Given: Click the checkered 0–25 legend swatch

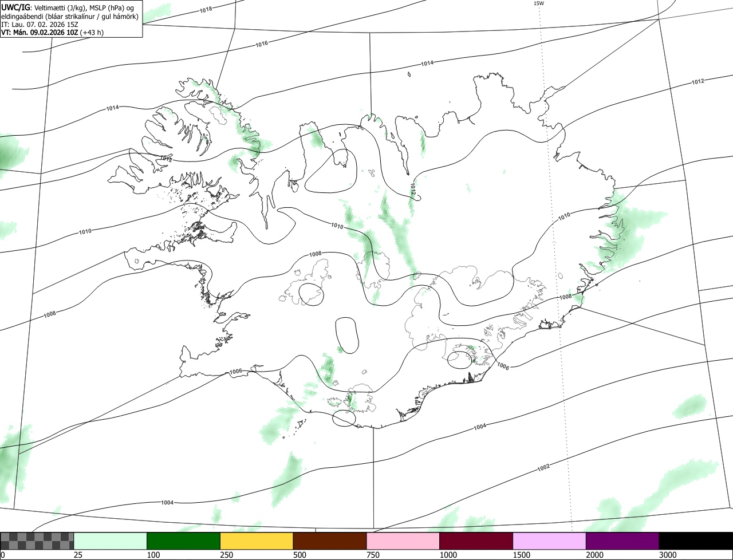Looking at the screenshot, I should pyautogui.click(x=37, y=541).
